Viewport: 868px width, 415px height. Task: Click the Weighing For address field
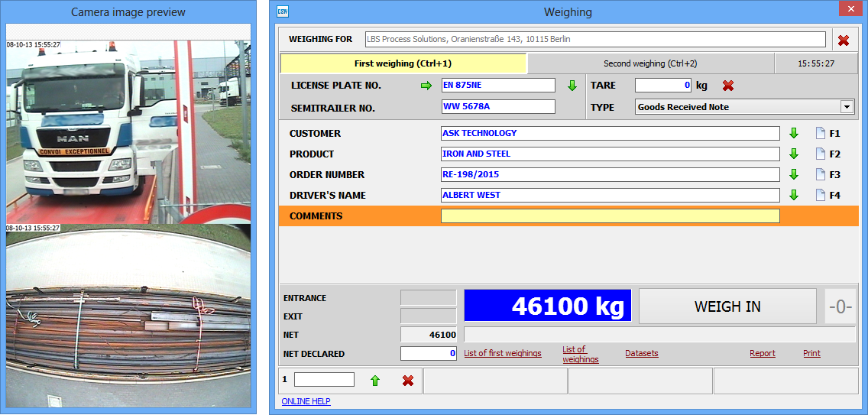tap(595, 39)
